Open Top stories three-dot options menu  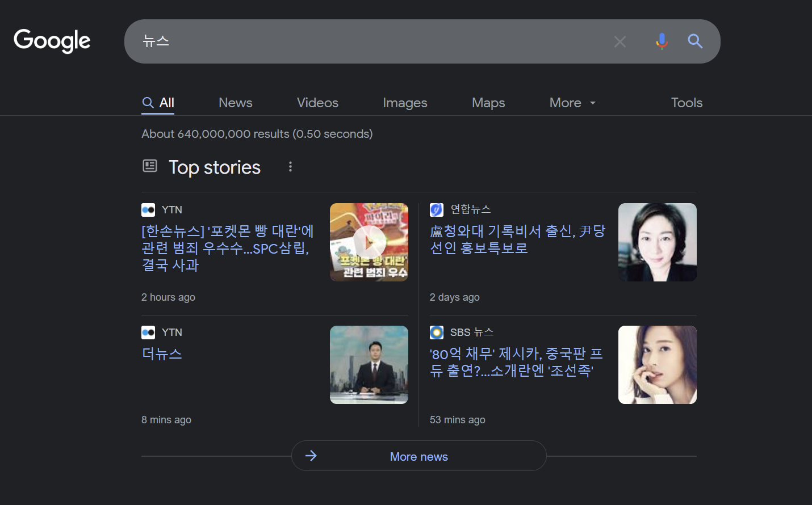pyautogui.click(x=290, y=166)
